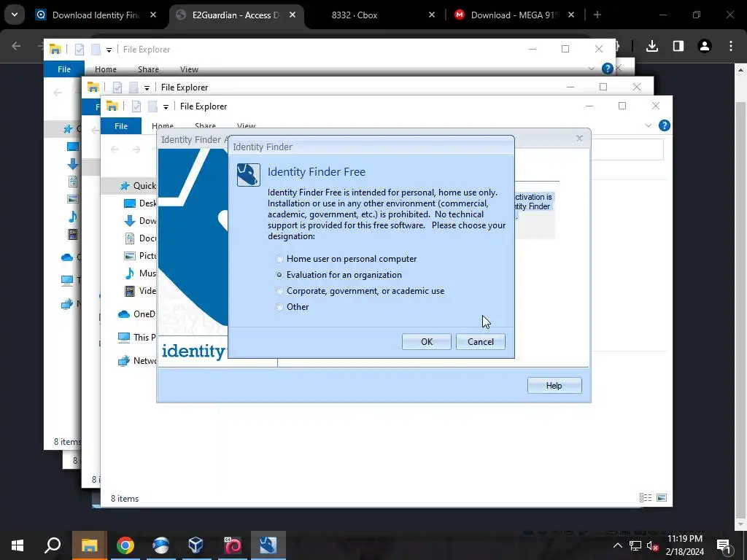This screenshot has height=560, width=747.
Task: Close the Identity Finder Activation window
Action: pyautogui.click(x=579, y=138)
